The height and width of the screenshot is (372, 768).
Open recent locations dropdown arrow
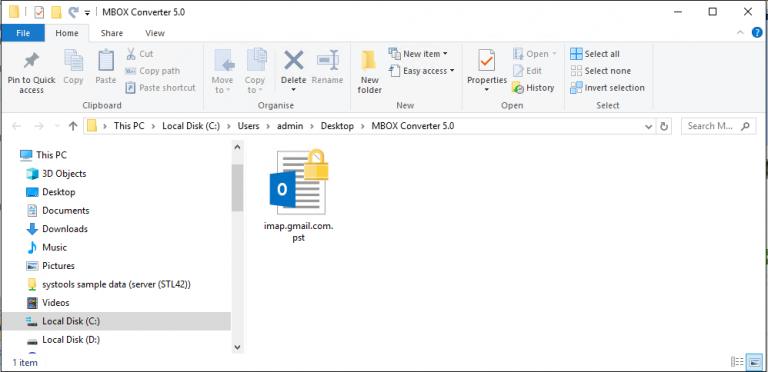(x=57, y=126)
